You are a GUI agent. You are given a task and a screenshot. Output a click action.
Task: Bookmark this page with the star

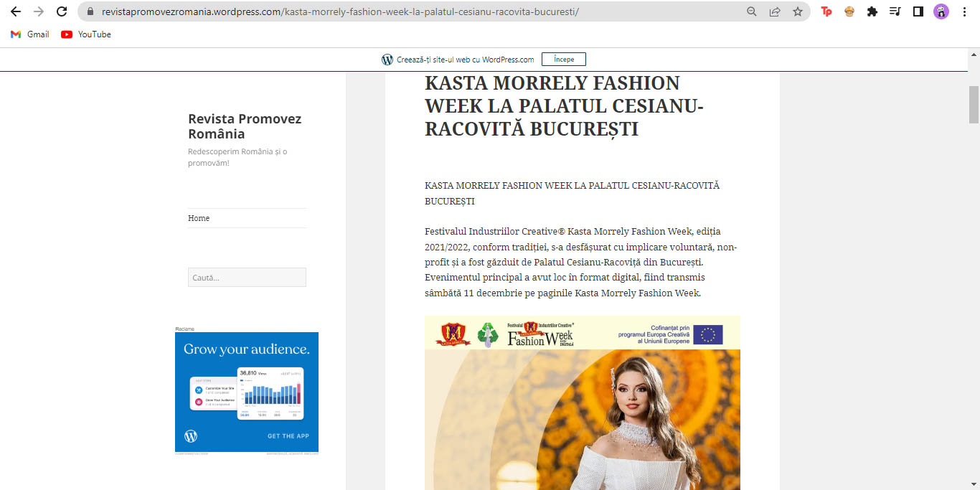[798, 11]
